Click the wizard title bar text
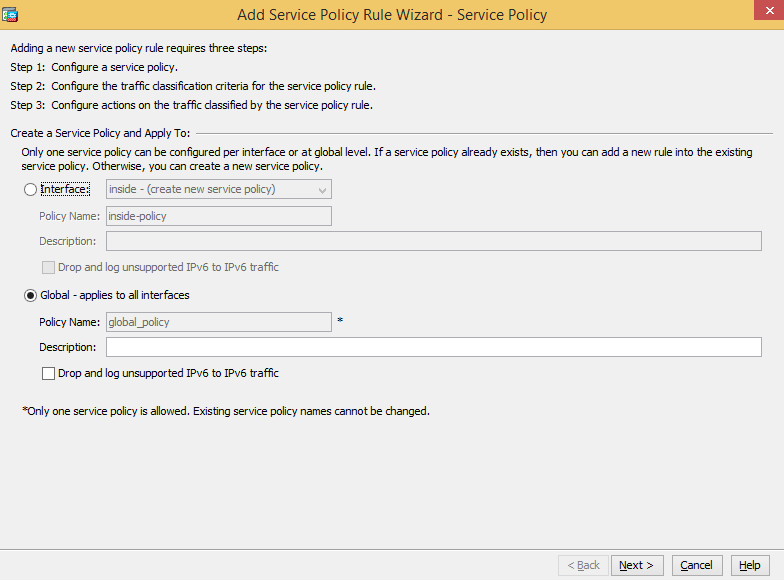Screen dimensions: 784x580 tap(392, 15)
